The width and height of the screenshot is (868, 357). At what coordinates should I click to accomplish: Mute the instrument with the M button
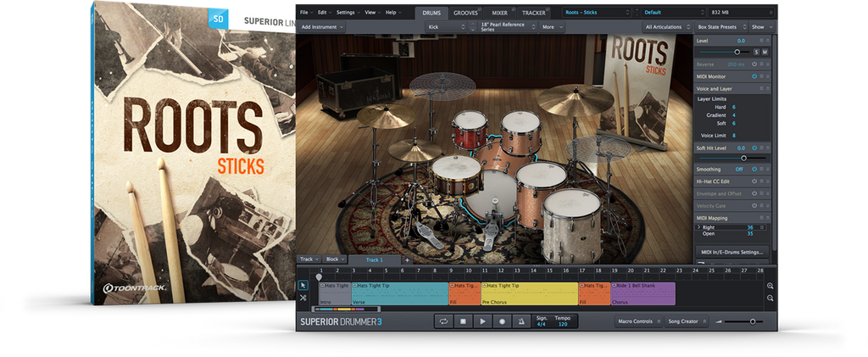[x=765, y=52]
